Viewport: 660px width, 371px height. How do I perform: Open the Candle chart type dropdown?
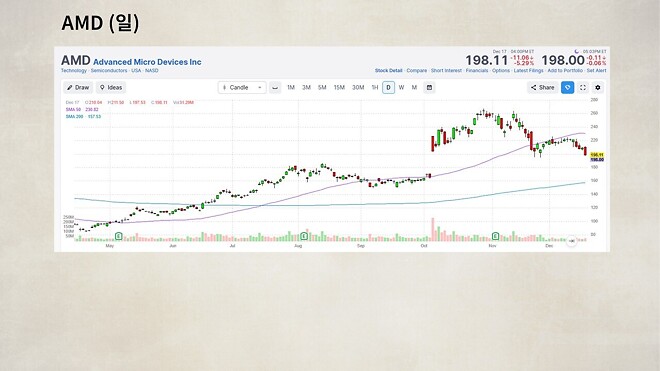pos(242,88)
